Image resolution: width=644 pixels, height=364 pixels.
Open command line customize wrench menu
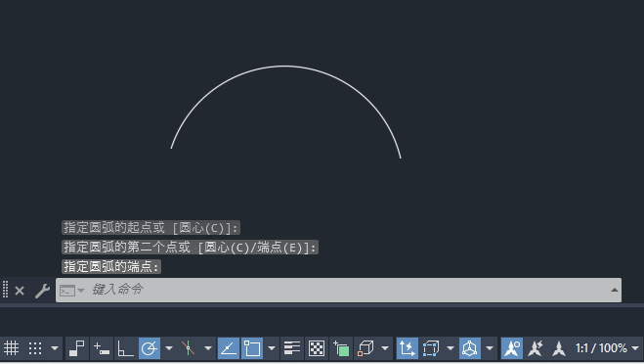pos(42,291)
